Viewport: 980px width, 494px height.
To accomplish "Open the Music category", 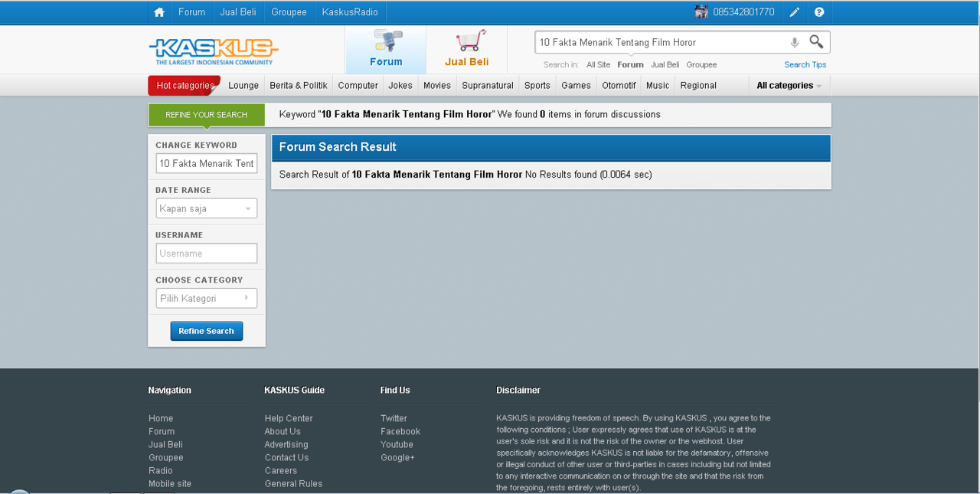I will click(x=658, y=86).
